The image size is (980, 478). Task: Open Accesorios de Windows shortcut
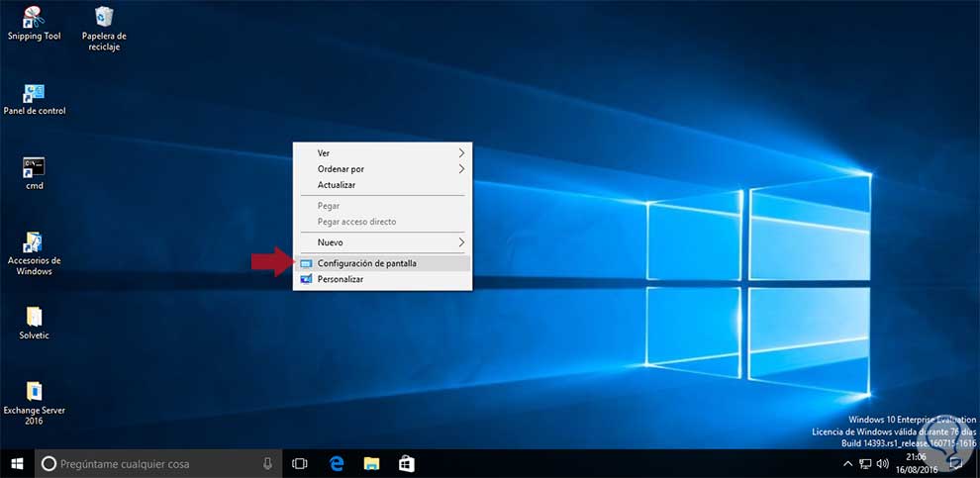[35, 253]
